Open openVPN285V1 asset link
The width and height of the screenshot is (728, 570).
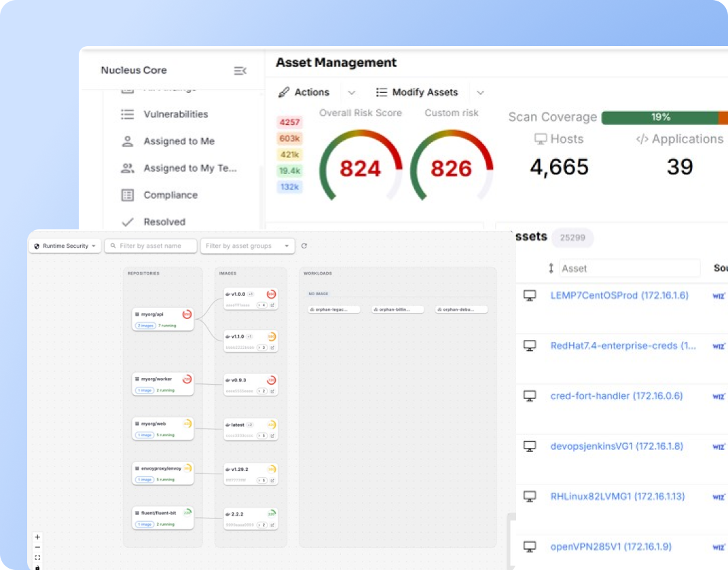click(x=611, y=546)
